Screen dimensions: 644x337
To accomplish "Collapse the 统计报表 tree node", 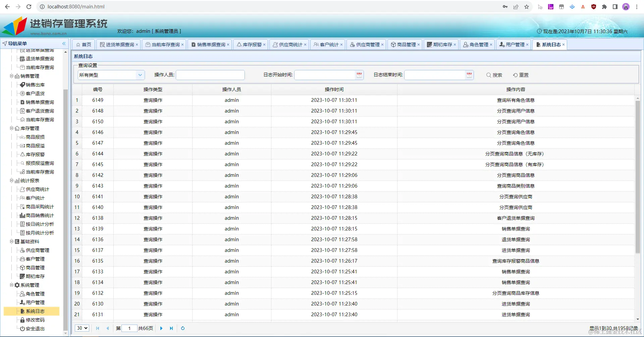I will [11, 181].
